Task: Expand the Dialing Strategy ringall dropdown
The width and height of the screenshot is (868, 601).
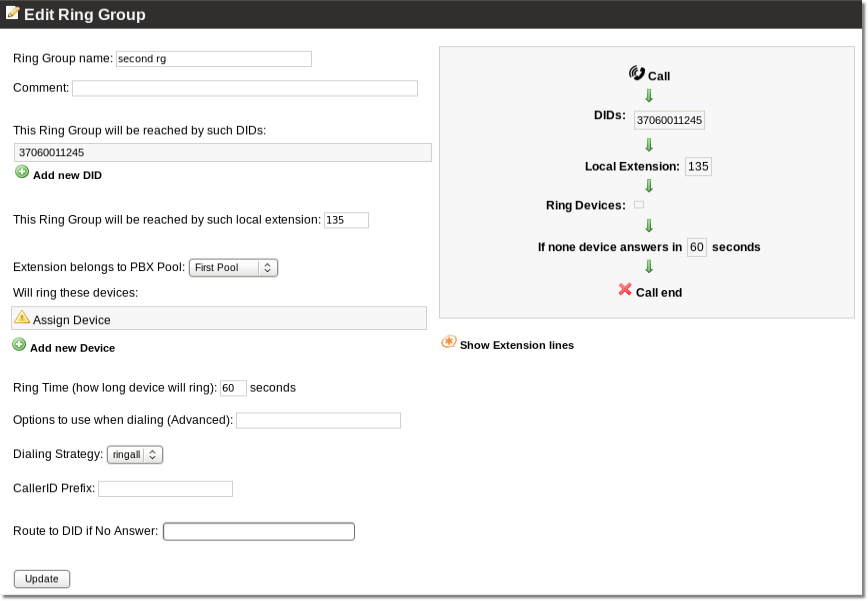Action: point(135,454)
